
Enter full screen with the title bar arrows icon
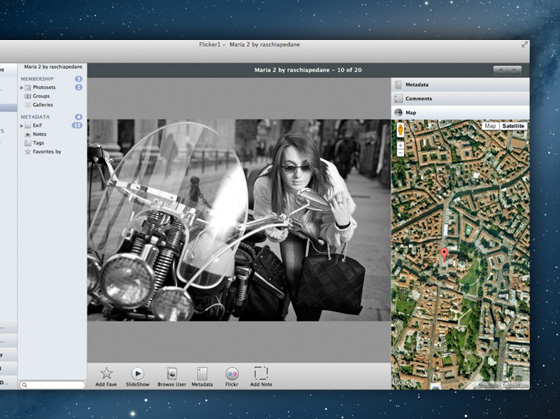524,45
